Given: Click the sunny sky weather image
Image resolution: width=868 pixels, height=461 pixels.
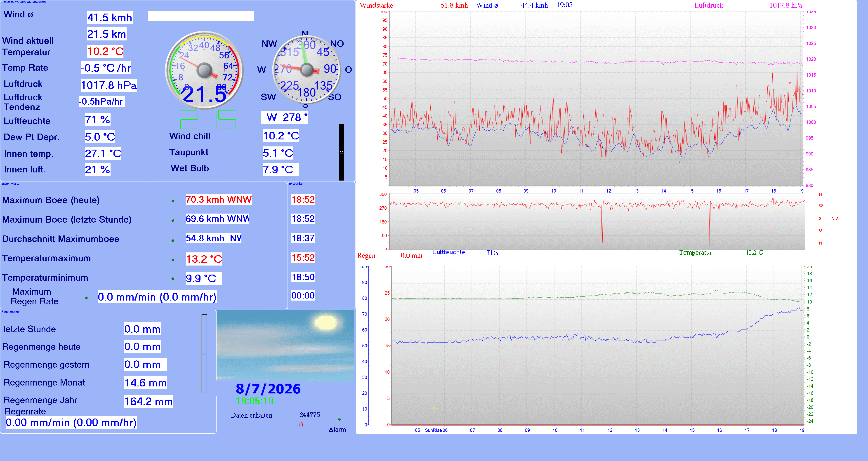Looking at the screenshot, I should click(x=285, y=346).
